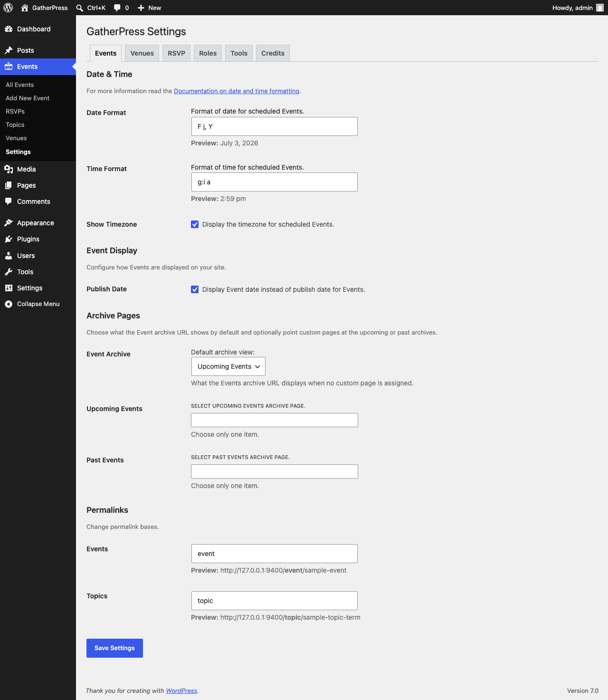Open the Roles tab
Viewport: 608px width, 700px height.
208,53
